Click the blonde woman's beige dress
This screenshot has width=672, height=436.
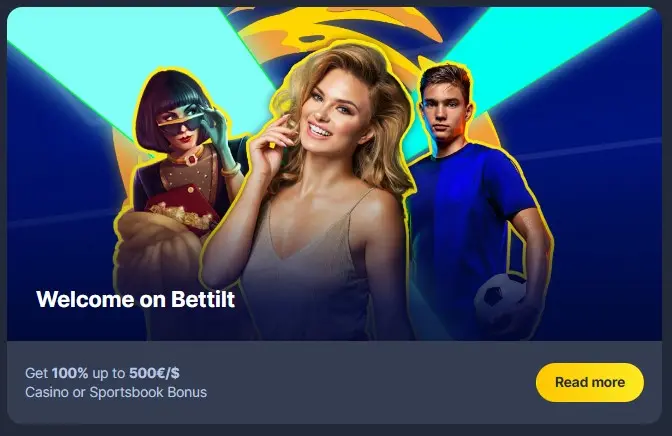coord(309,274)
